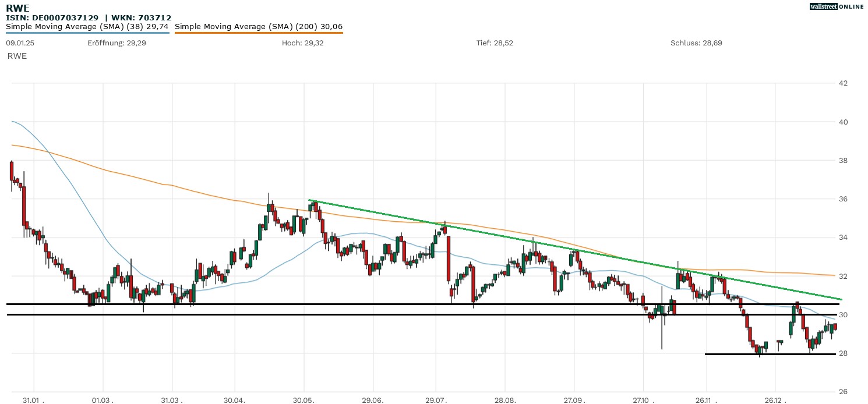Click the RWE series label above the chart
This screenshot has height=404, width=868.
pos(17,56)
